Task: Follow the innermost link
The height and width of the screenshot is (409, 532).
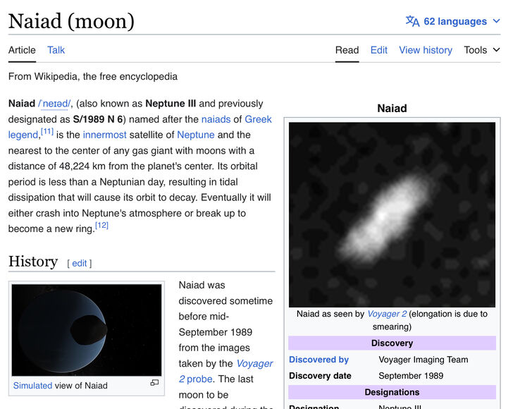Action: pos(104,135)
